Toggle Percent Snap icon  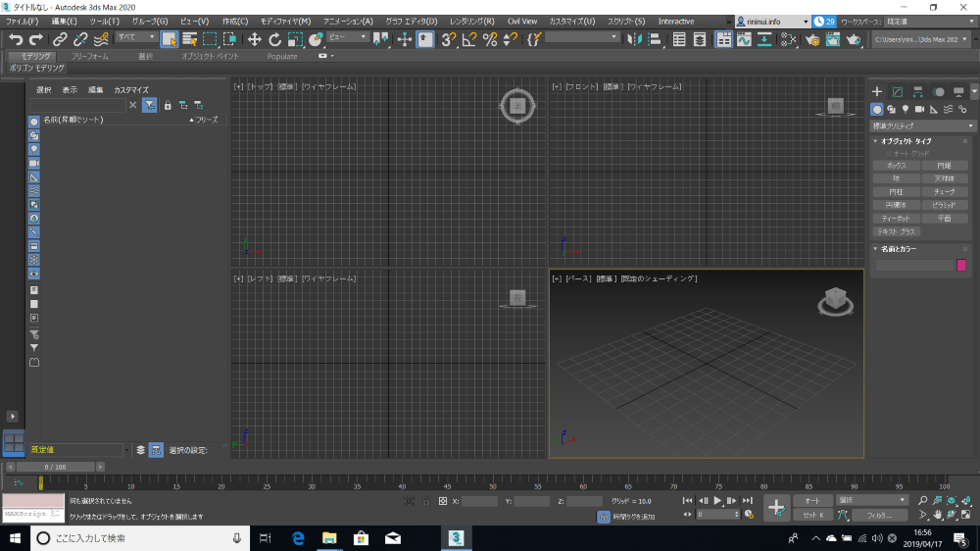pyautogui.click(x=490, y=40)
